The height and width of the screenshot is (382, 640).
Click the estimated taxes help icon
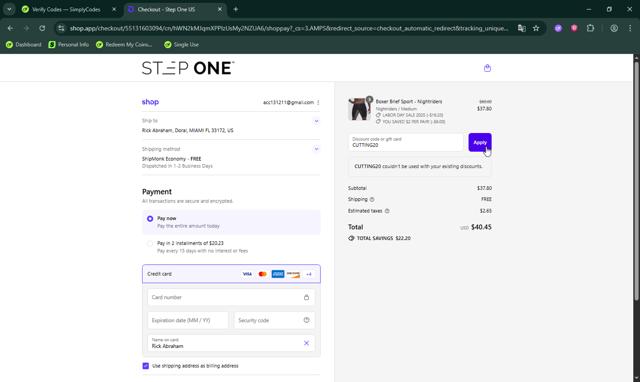(387, 211)
